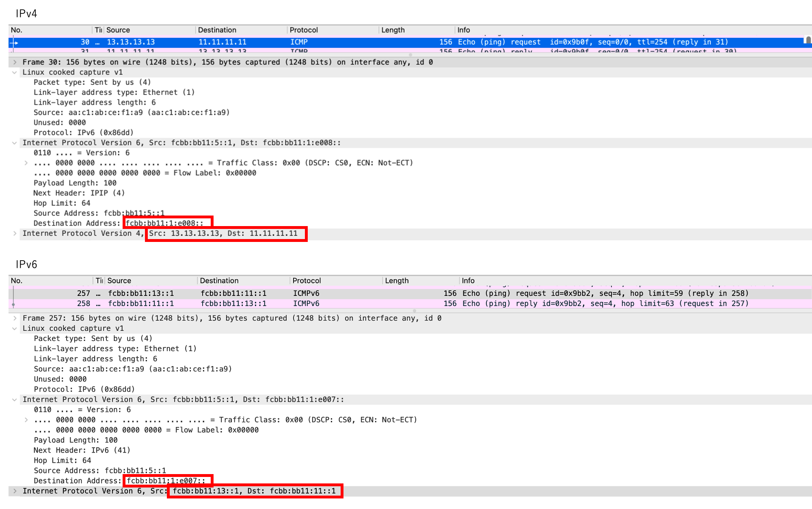812x509 pixels.
Task: Collapse IPv6 header with Dst fcbb:bb11:1:e007::
Action: 15,400
